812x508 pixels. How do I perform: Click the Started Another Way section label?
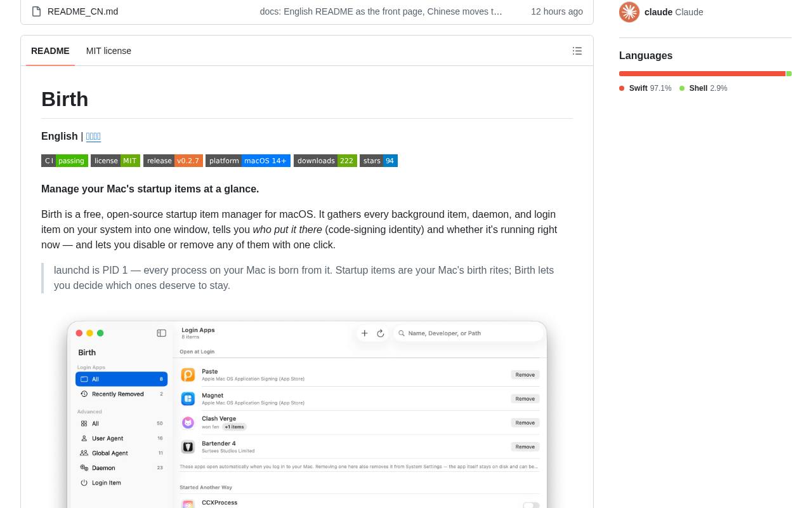[206, 488]
